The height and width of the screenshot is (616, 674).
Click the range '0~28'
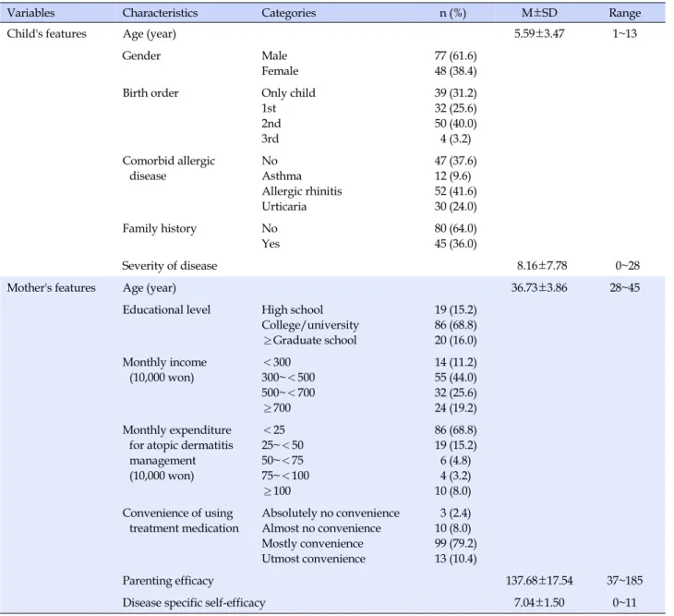[627, 266]
